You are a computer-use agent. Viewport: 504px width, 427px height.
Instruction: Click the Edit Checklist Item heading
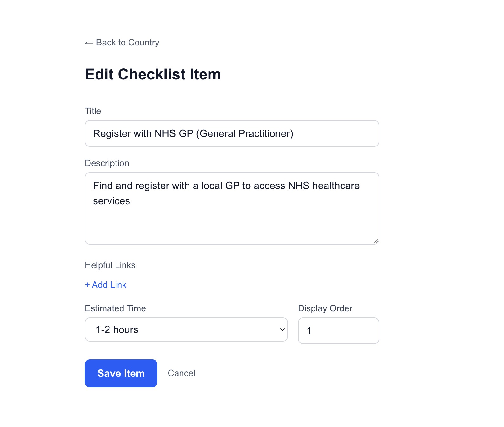(x=153, y=74)
